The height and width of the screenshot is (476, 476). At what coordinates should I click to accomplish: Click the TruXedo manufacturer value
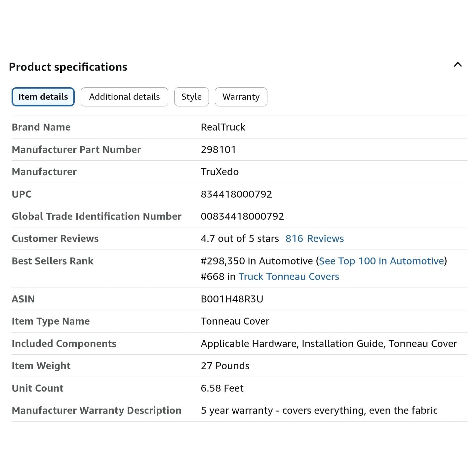[x=219, y=172]
